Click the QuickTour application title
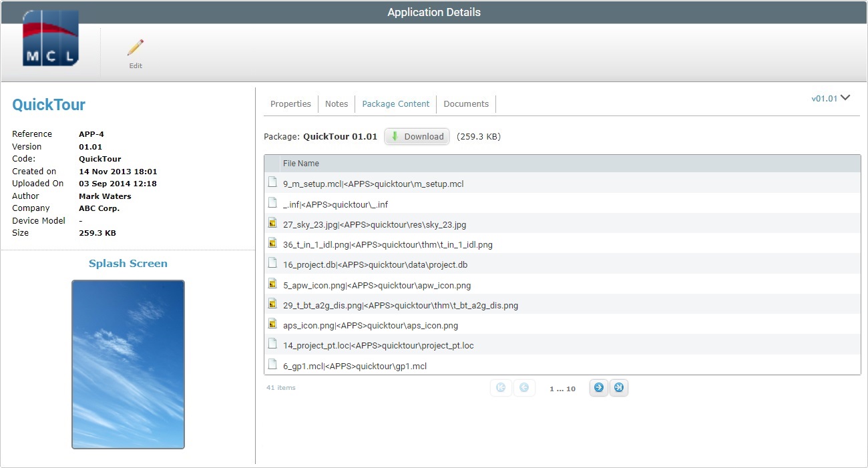Screen dimensions: 868x468 48,104
